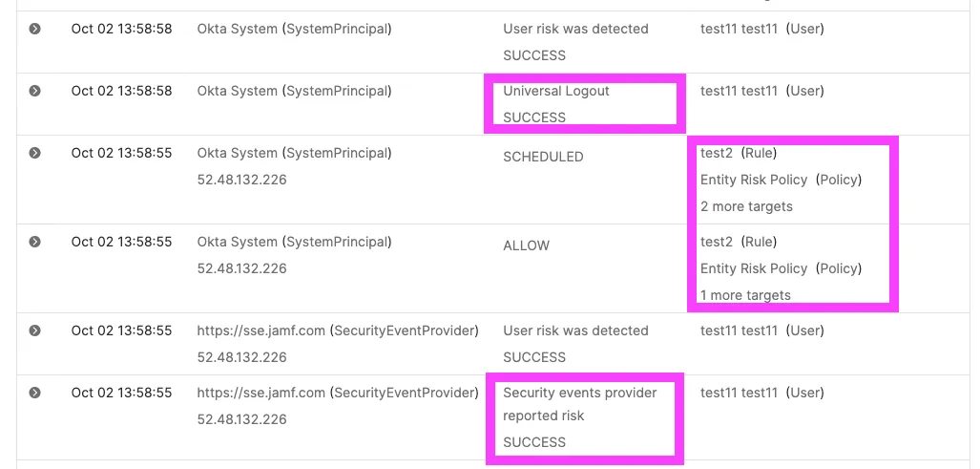Image resolution: width=980 pixels, height=469 pixels.
Task: Expand the SCHEDULED event row arrow
Action: [x=35, y=153]
